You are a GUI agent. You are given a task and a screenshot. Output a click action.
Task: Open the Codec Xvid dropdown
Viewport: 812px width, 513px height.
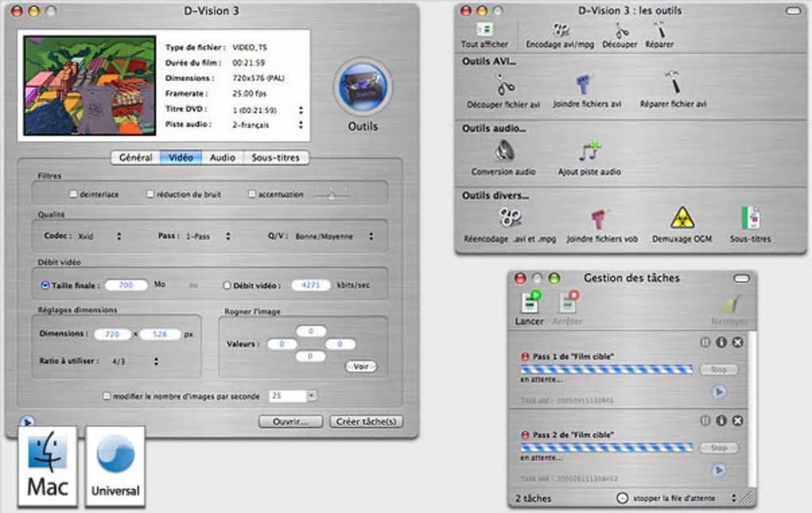99,237
